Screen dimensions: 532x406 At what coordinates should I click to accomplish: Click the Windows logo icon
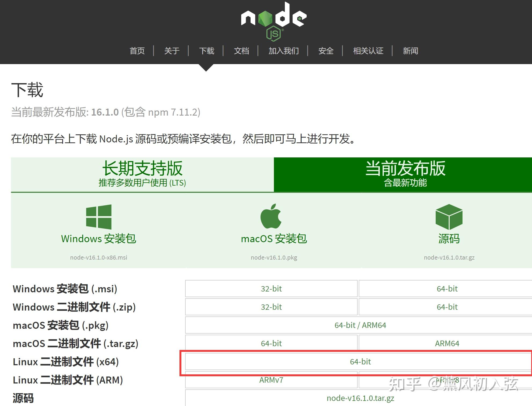pos(99,217)
